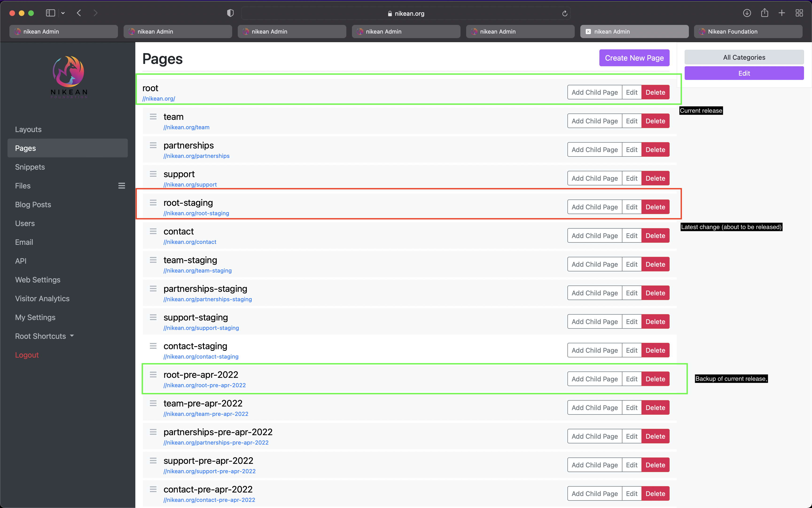Open Visitor Analytics in the sidebar
The image size is (812, 508).
point(42,299)
